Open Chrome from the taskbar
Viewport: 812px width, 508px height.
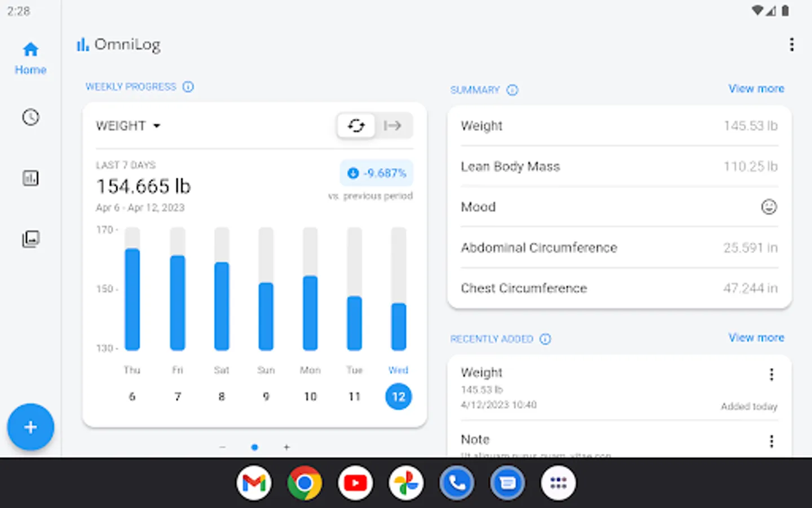point(305,483)
